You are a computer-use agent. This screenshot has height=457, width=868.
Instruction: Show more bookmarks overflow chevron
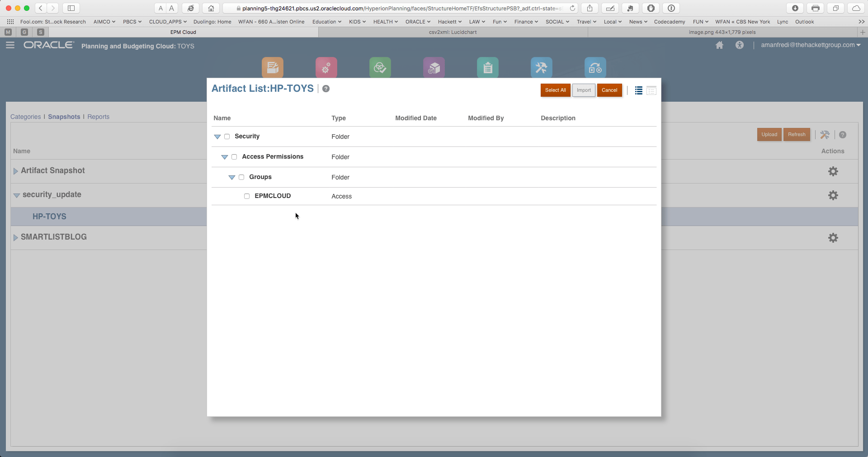click(861, 22)
